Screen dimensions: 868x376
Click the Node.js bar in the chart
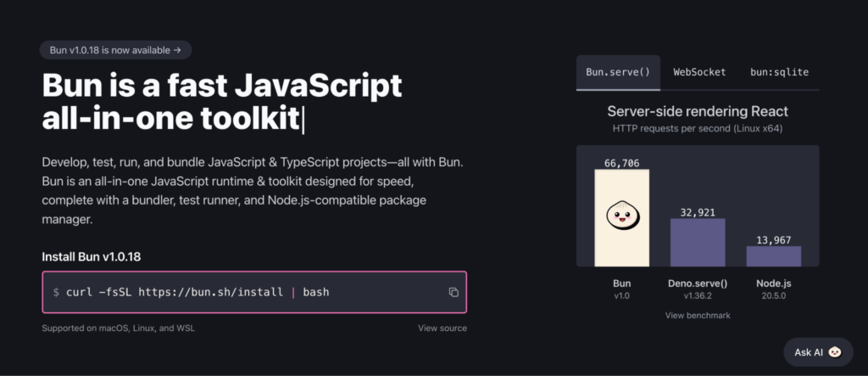pyautogui.click(x=773, y=256)
